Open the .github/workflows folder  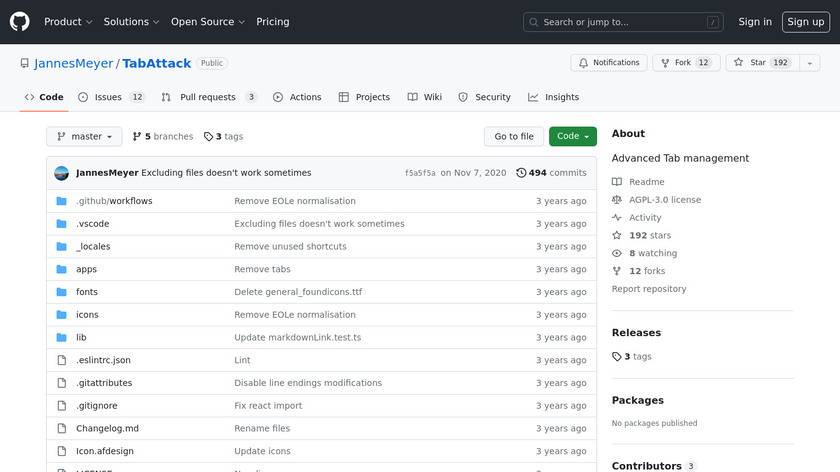point(114,201)
